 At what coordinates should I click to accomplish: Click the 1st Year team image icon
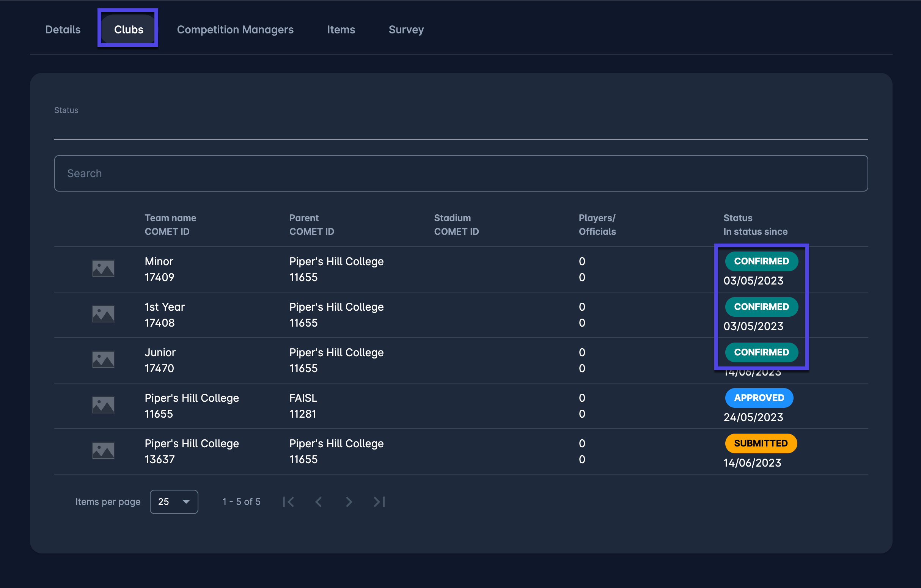(x=103, y=314)
